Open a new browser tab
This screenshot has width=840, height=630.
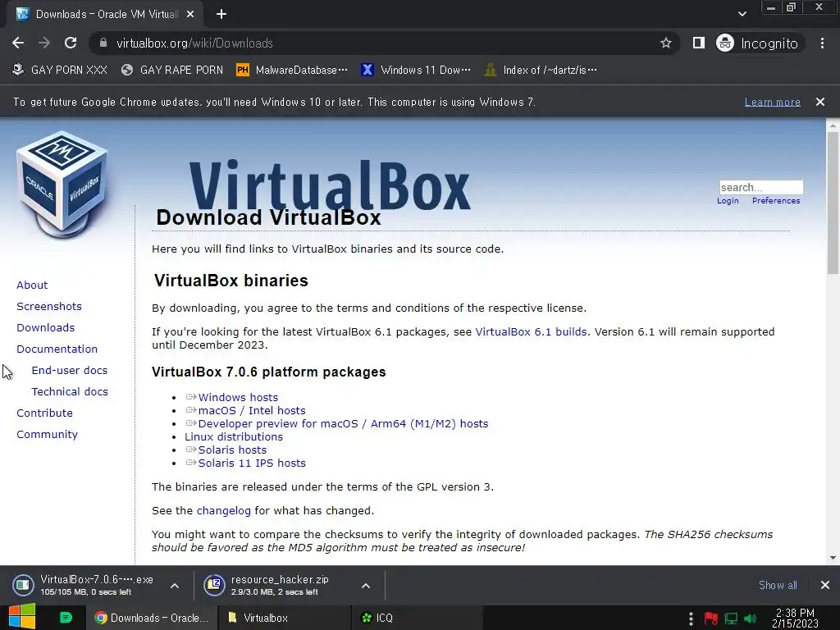click(x=221, y=14)
